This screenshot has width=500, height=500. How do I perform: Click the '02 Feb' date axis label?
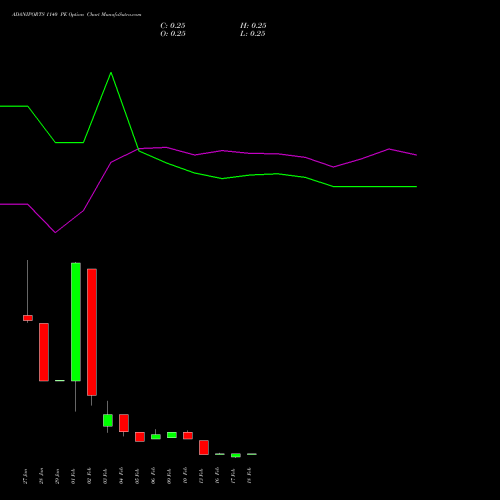coord(89,476)
